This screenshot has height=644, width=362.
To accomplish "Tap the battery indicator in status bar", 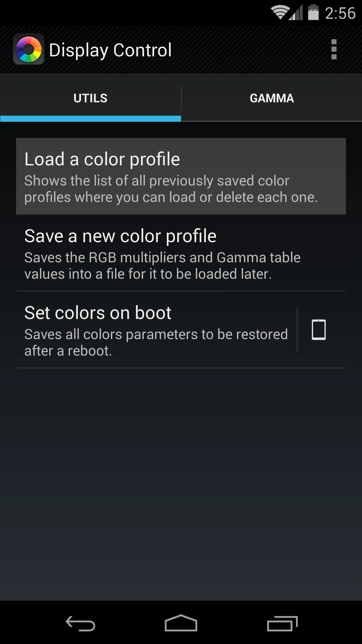I will [x=313, y=12].
